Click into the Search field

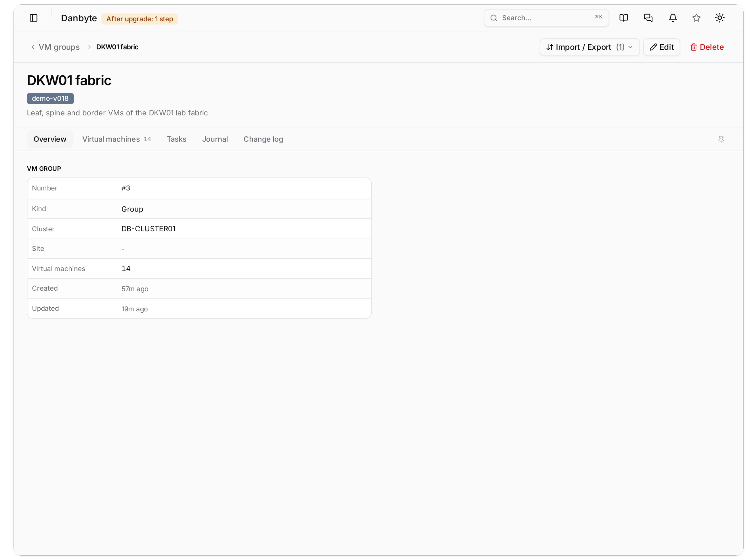click(x=546, y=18)
